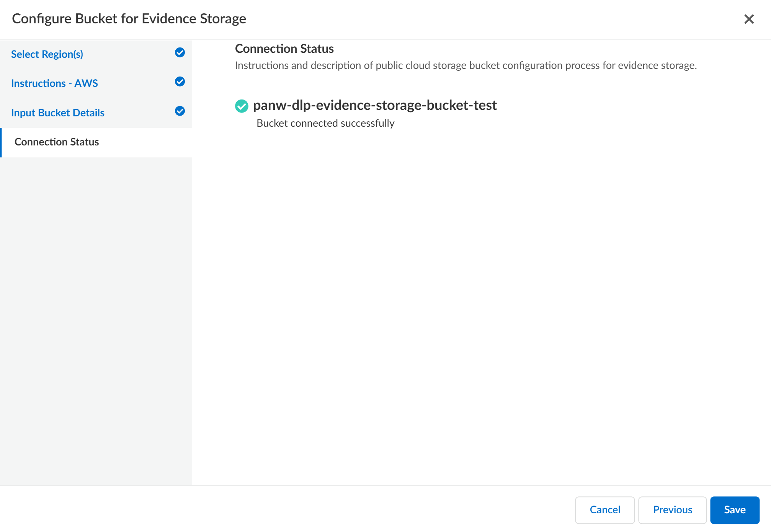This screenshot has height=532, width=771.
Task: Close the Configure Bucket dialog with X
Action: [749, 19]
